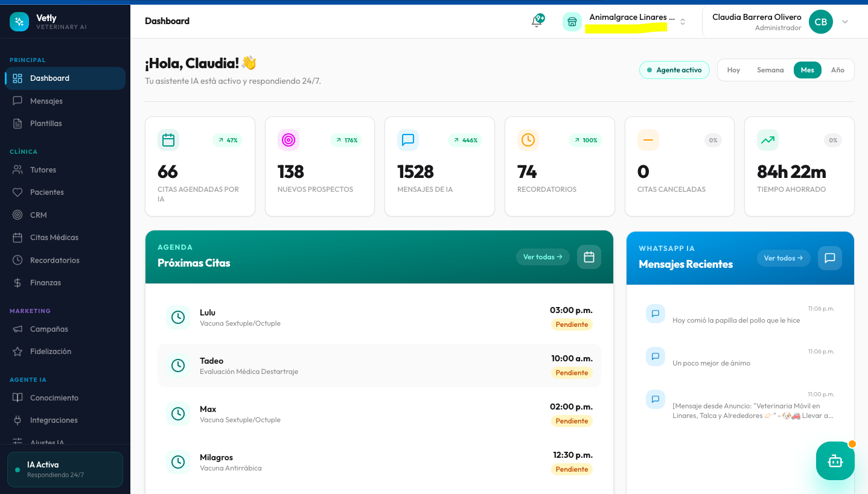This screenshot has width=868, height=494.
Task: Go to Tutores in the sidebar
Action: [65, 169]
